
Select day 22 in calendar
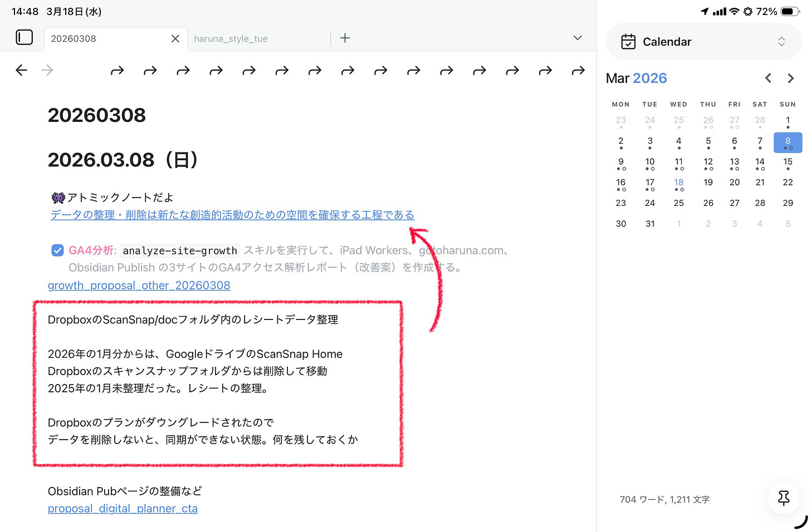click(788, 183)
